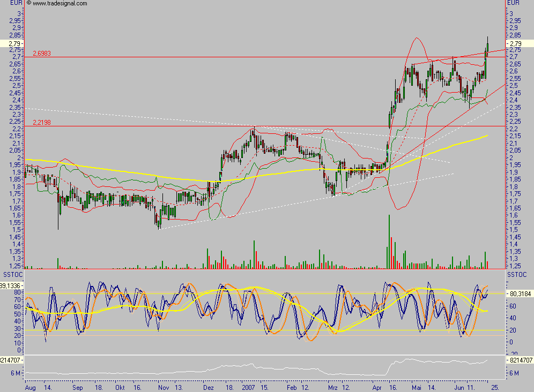This screenshot has height=392, width=534.
Task: Select the Dez label on the date axis
Action: (209, 386)
